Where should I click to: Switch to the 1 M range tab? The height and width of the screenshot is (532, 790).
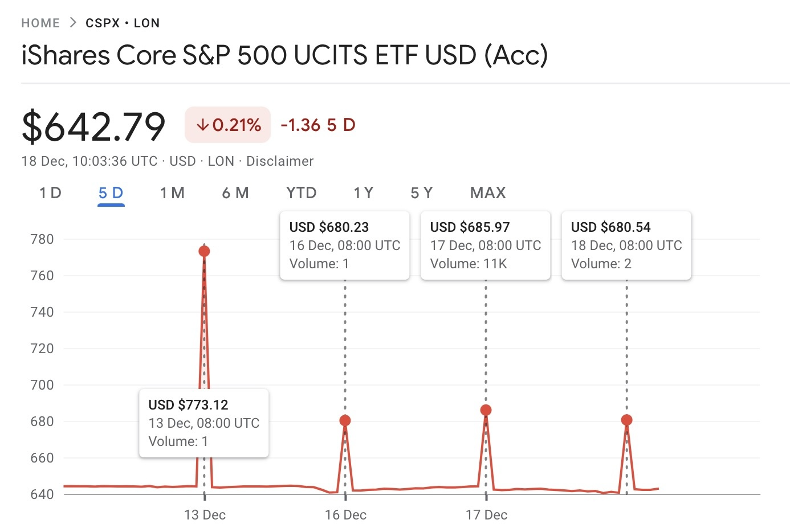172,193
